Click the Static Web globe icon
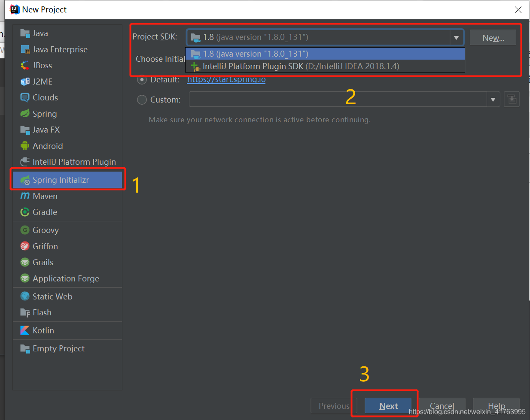This screenshot has width=530, height=420. 25,296
